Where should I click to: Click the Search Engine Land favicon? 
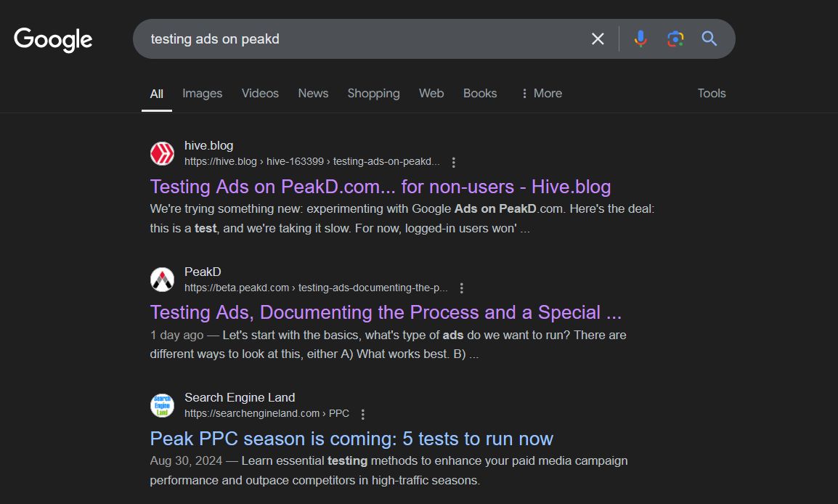click(x=162, y=405)
